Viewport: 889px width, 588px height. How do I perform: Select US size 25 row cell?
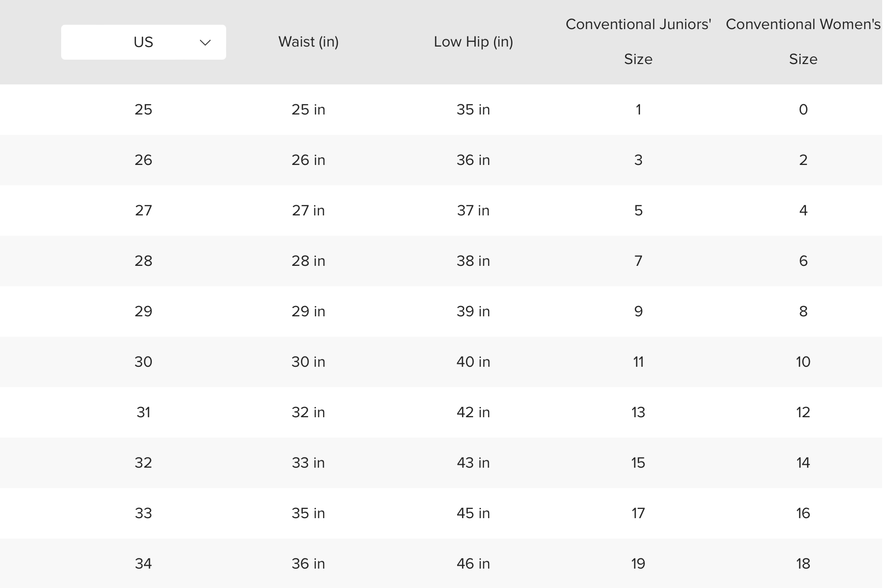click(143, 110)
